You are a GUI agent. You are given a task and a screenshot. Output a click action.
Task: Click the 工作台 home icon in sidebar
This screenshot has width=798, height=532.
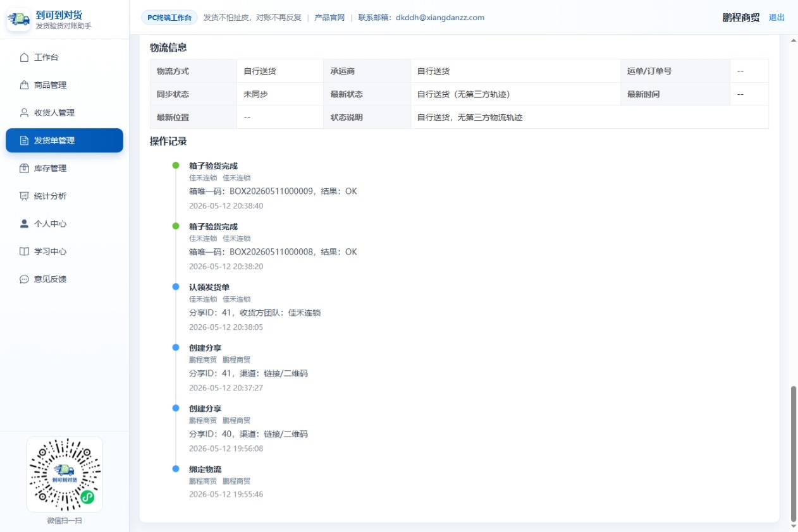(x=25, y=57)
